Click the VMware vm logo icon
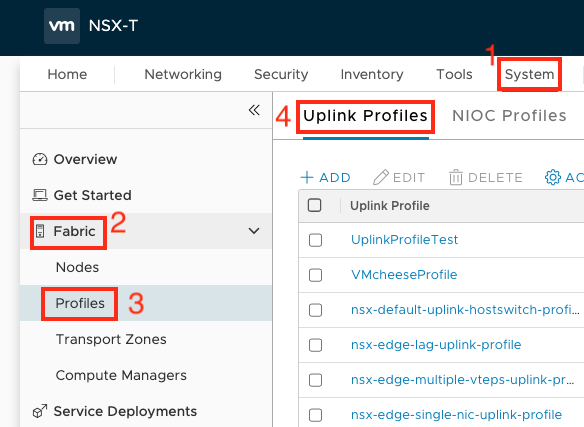The image size is (584, 427). 62,26
